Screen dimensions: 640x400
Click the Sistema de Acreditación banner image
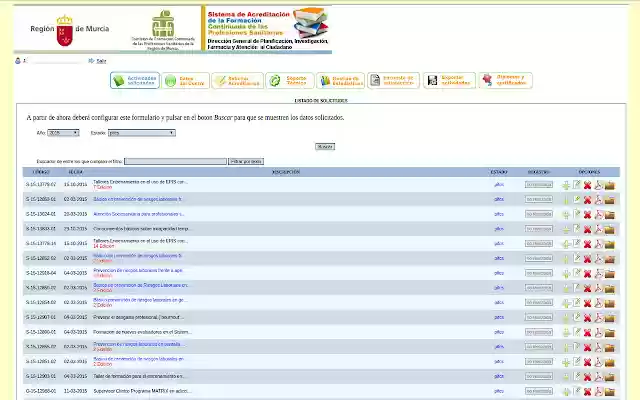click(268, 29)
